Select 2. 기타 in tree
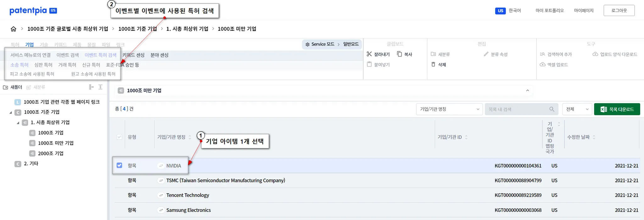 (31, 164)
